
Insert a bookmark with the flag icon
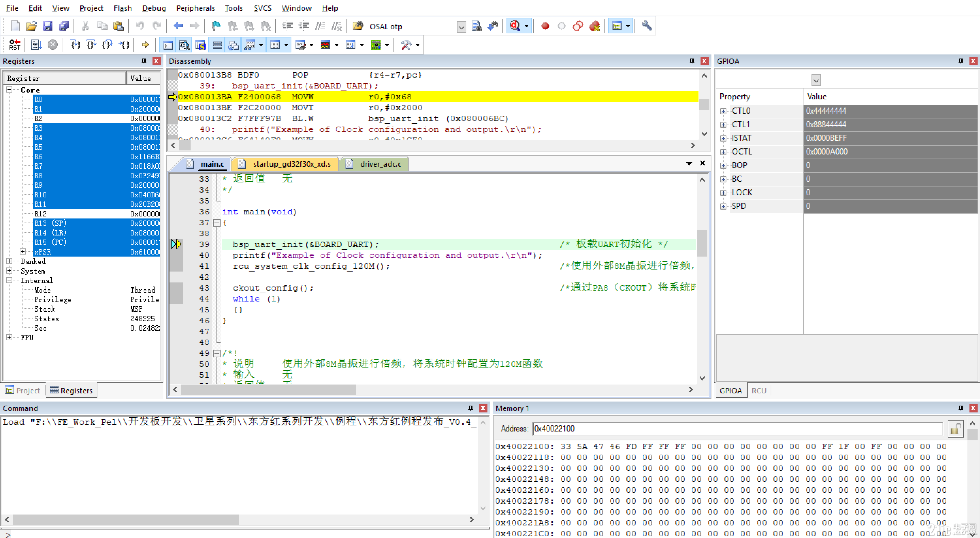(216, 26)
